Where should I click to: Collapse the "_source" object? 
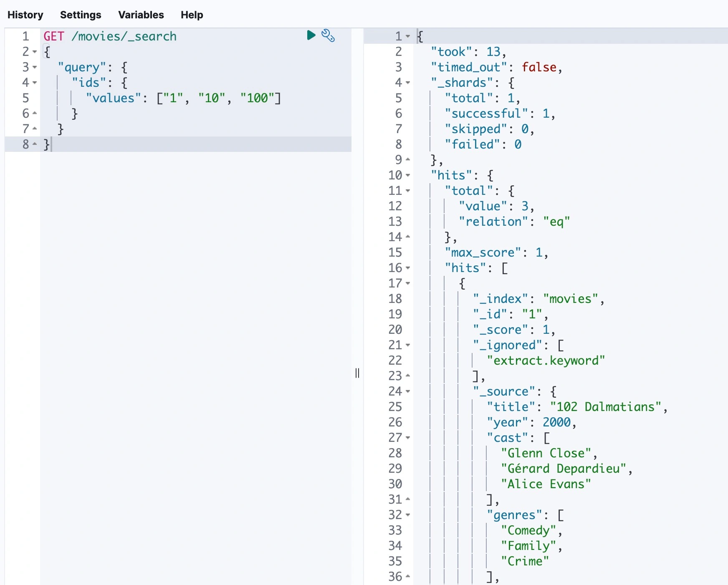pyautogui.click(x=408, y=391)
